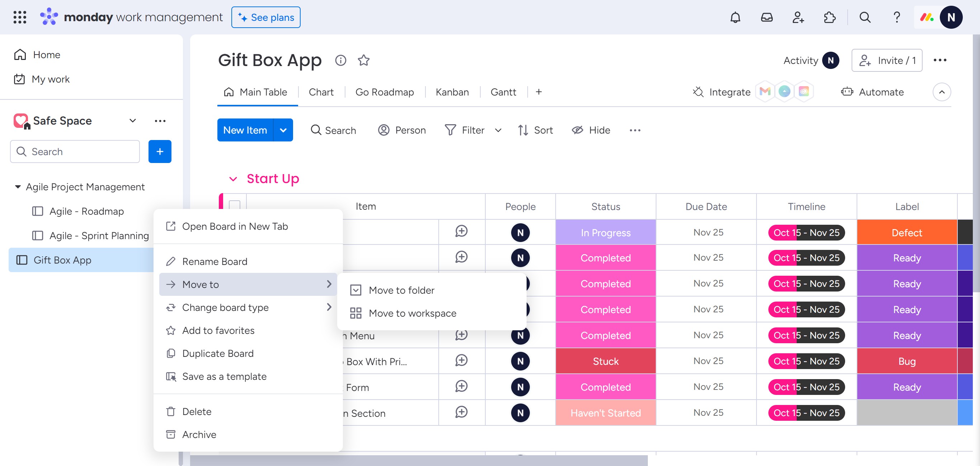Click the See plans button

pyautogui.click(x=265, y=17)
